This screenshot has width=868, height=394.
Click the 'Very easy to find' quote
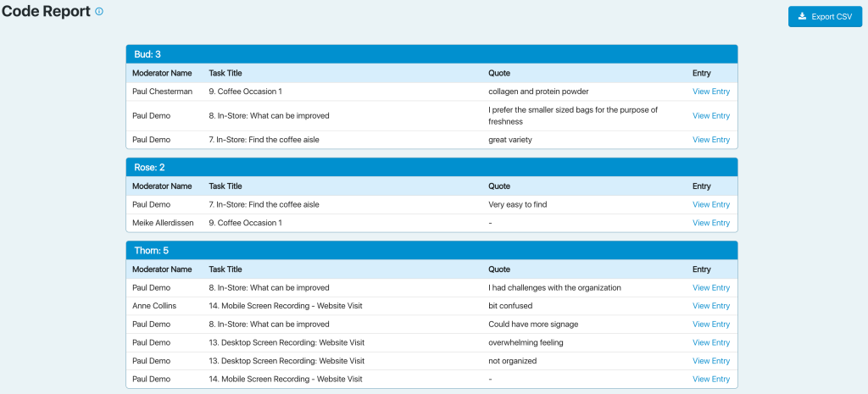pos(518,204)
